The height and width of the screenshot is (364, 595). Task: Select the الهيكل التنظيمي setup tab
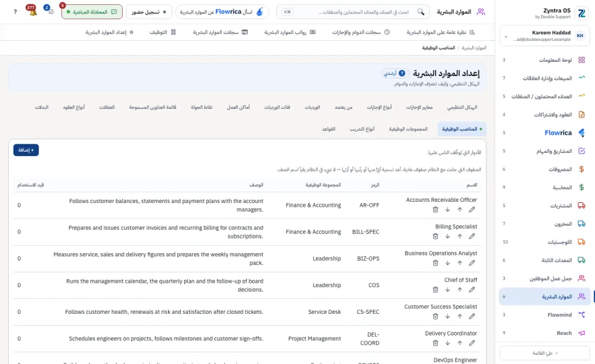coord(462,107)
